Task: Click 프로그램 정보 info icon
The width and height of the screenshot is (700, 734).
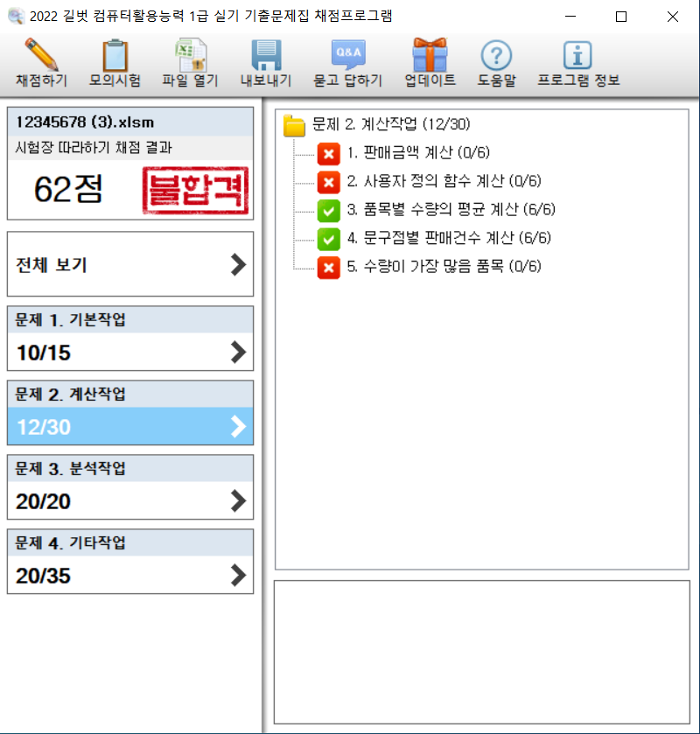Action: coord(577,55)
